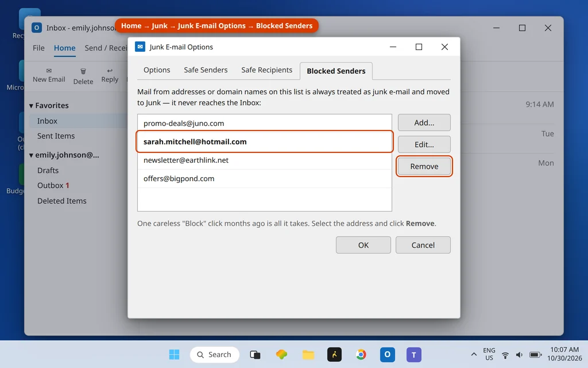Open the Send / Receive ribbon tab

[x=106, y=48]
